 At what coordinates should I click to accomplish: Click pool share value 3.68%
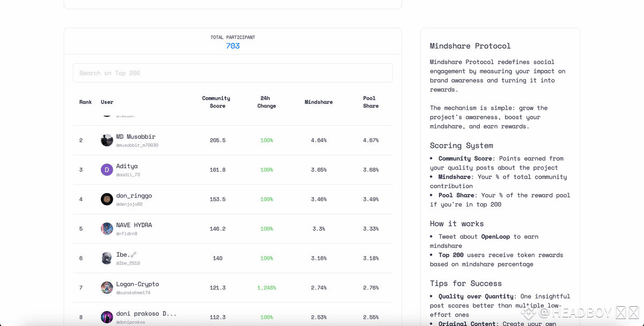[x=371, y=170]
